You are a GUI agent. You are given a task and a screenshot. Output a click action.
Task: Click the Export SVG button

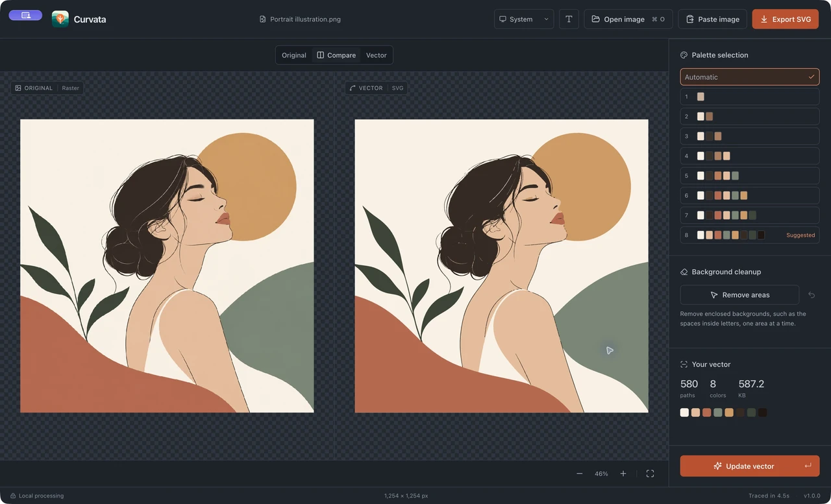(786, 19)
